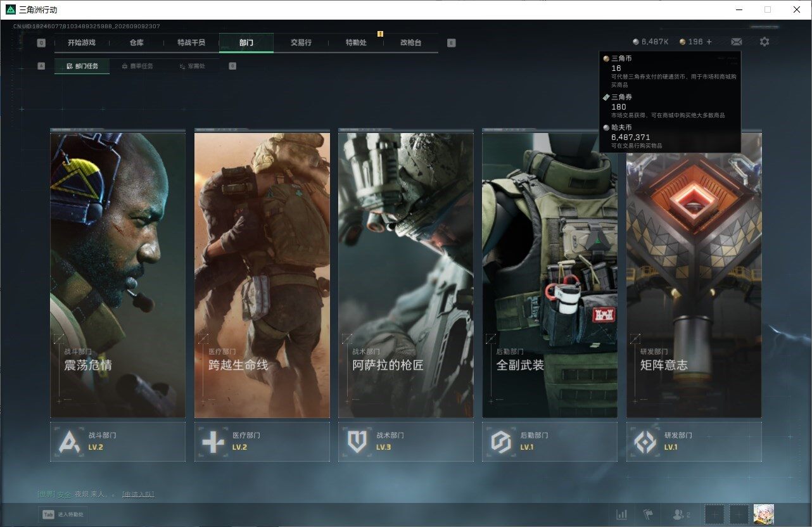This screenshot has width=812, height=527.
Task: Click the 196 currency amount
Action: [x=695, y=42]
